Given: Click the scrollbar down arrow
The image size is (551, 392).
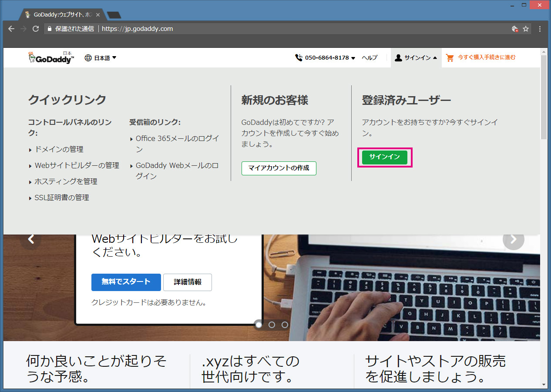Looking at the screenshot, I should 544,384.
